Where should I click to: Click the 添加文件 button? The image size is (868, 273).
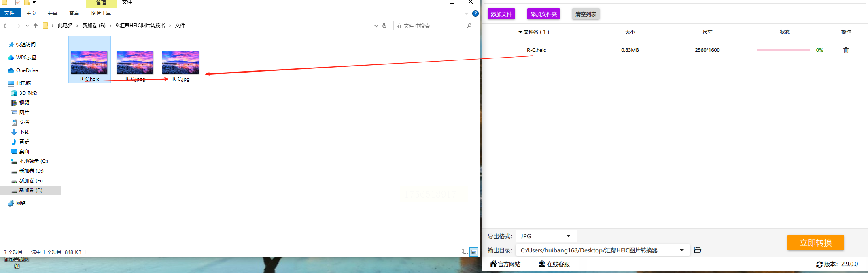pyautogui.click(x=501, y=14)
